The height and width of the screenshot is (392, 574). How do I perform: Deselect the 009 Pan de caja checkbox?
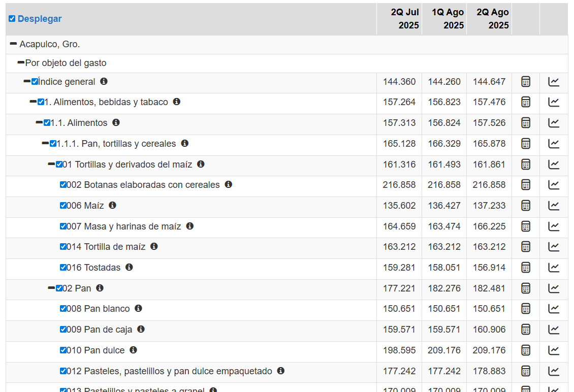point(63,330)
